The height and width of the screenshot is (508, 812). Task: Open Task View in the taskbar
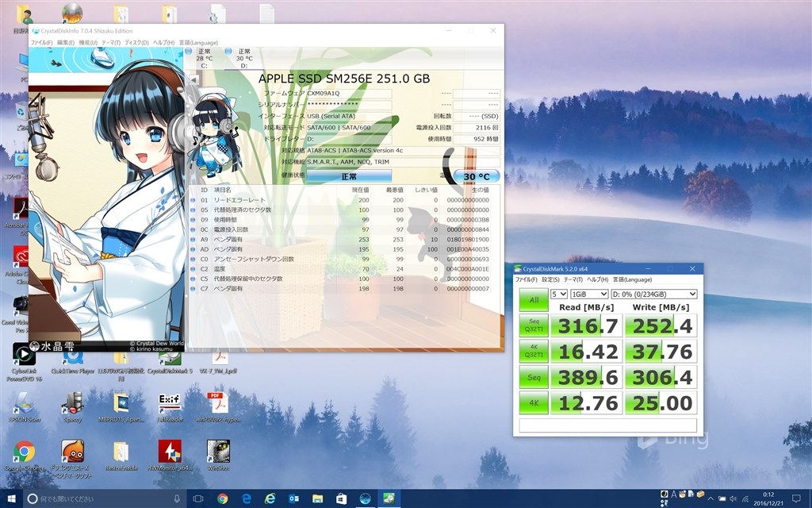tap(197, 498)
